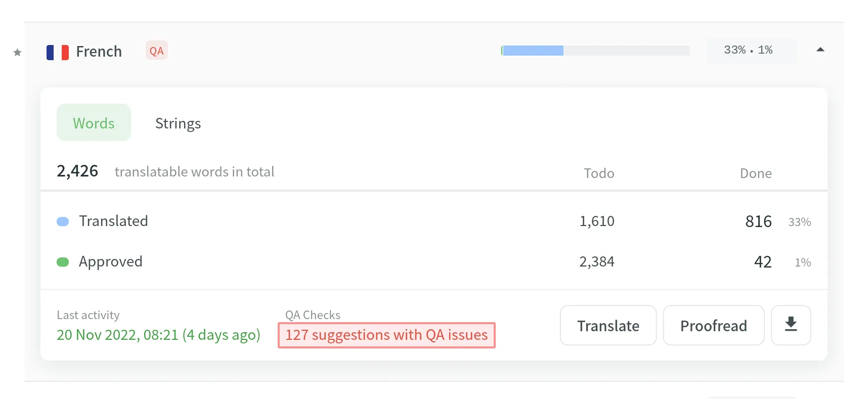Click the 33% • 1% progress label
Screen dimensions: 868x399
coord(749,50)
